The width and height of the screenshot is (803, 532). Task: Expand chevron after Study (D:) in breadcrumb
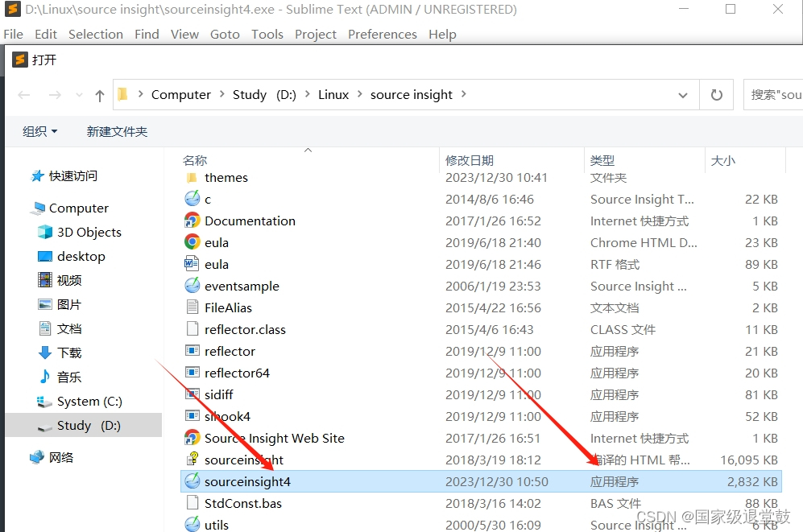308,94
